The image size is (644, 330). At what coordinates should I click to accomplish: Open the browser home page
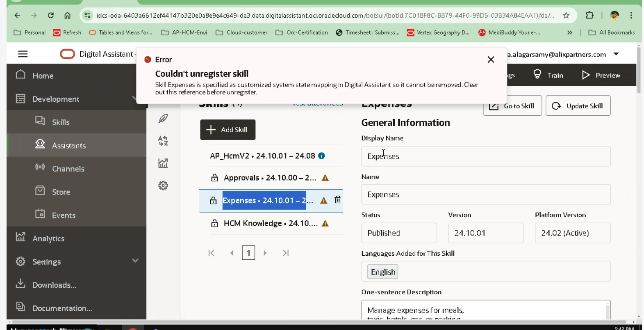coord(68,16)
